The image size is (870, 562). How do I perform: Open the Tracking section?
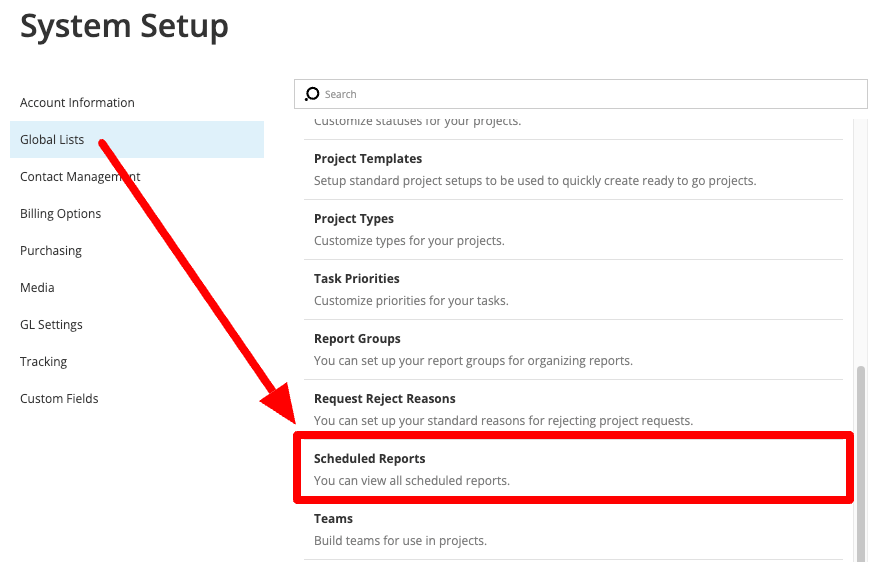43,362
